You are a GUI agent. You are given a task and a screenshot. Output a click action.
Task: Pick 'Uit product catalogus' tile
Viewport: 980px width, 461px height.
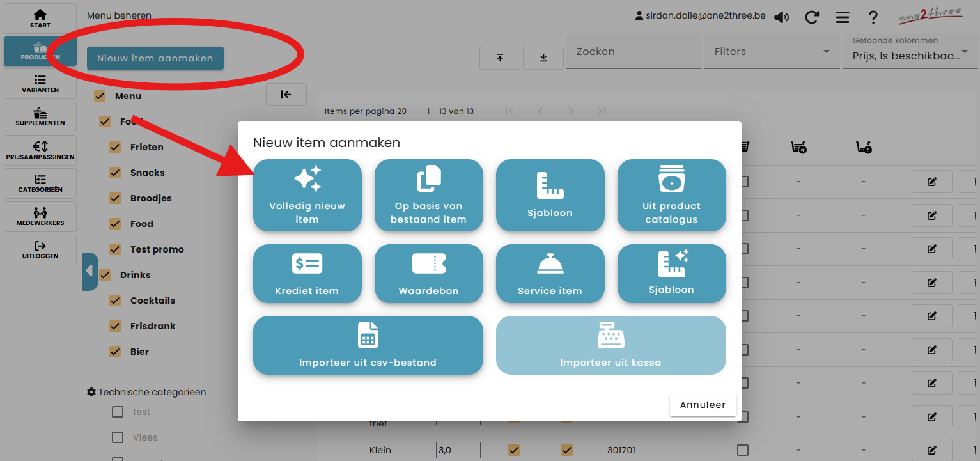coord(671,195)
